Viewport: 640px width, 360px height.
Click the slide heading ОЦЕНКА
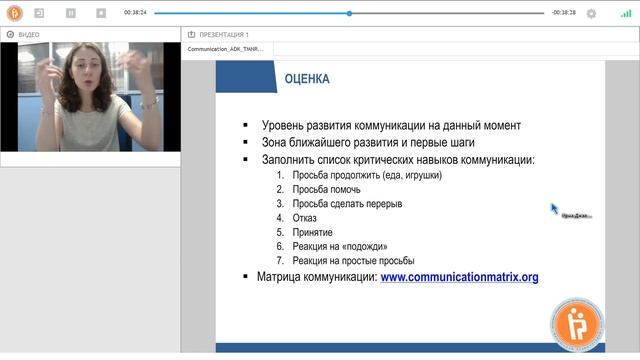(307, 79)
